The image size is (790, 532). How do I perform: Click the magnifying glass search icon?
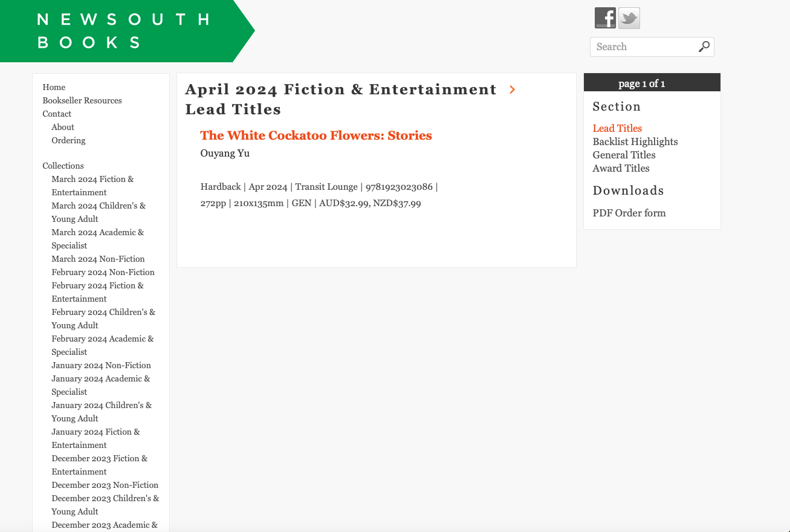click(x=704, y=47)
